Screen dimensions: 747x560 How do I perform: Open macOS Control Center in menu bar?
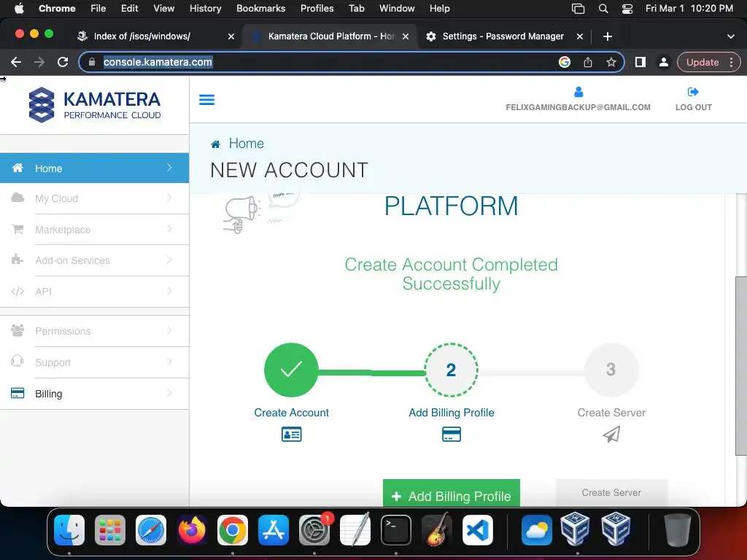pos(627,9)
